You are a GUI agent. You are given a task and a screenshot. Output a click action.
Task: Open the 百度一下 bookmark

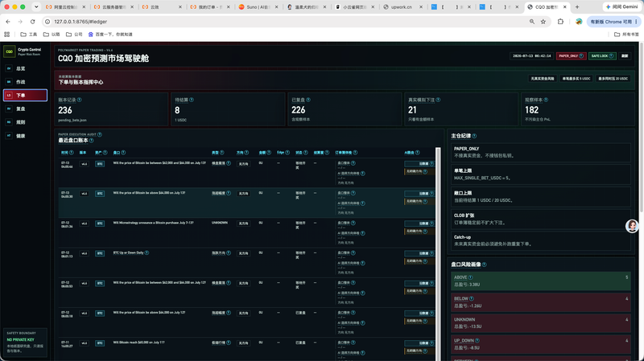click(110, 35)
